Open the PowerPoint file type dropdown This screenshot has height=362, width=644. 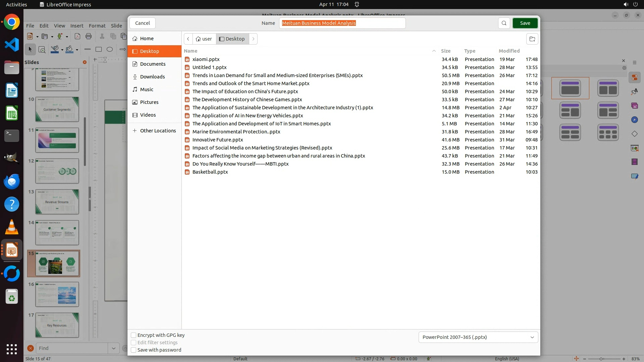click(x=478, y=337)
